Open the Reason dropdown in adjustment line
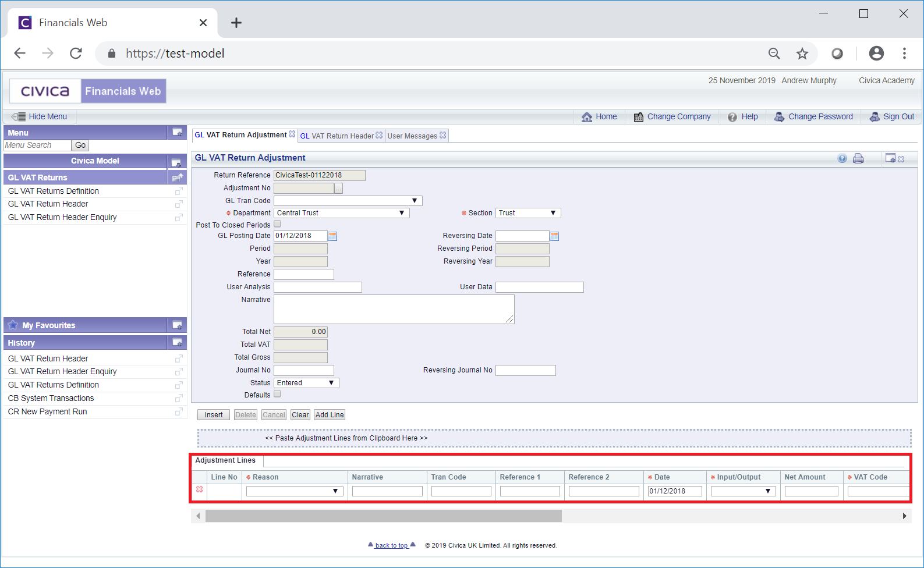 tap(295, 491)
